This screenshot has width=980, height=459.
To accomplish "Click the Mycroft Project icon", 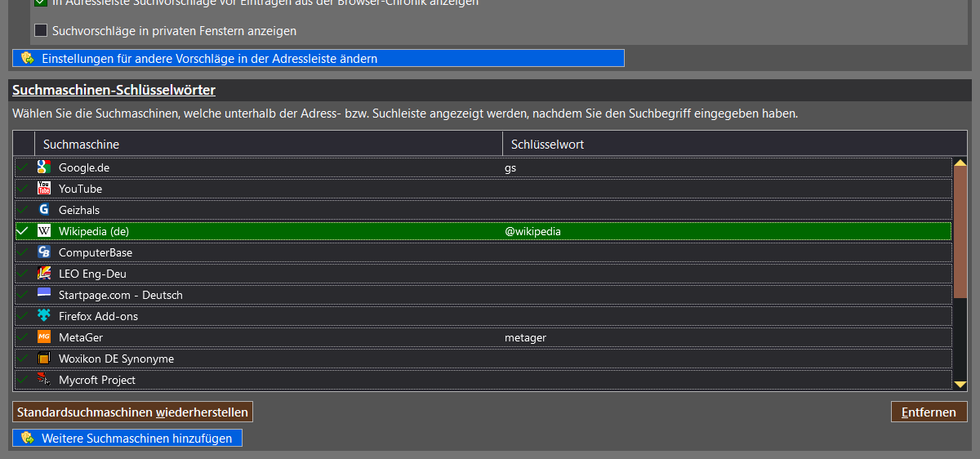I will [44, 379].
